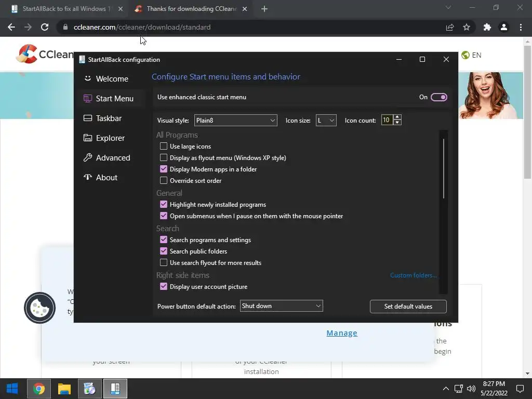The height and width of the screenshot is (399, 532).
Task: Open the Icon size dropdown
Action: (326, 120)
